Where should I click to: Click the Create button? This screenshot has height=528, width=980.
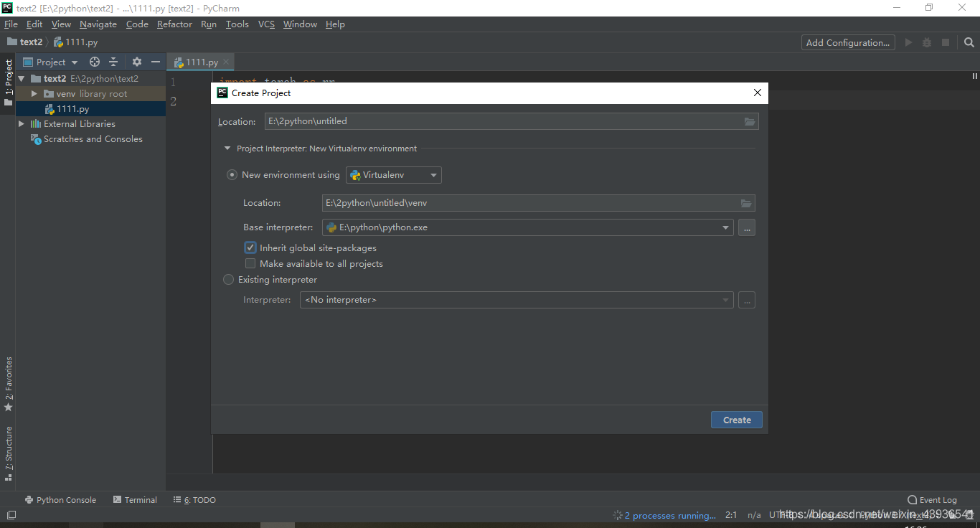click(737, 420)
